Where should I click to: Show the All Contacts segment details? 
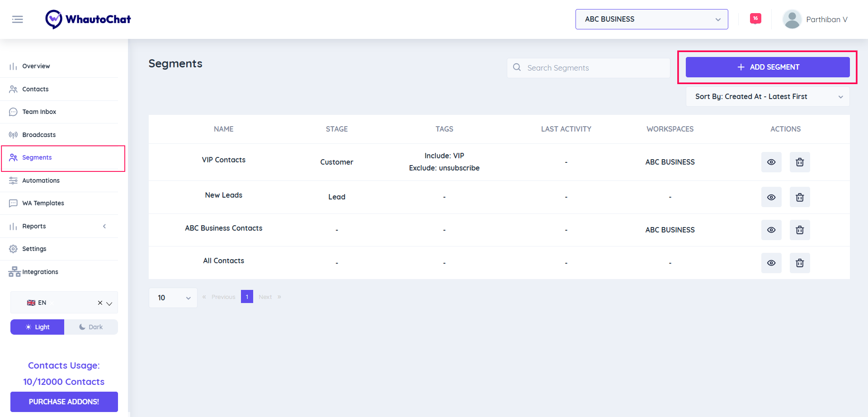click(x=771, y=263)
